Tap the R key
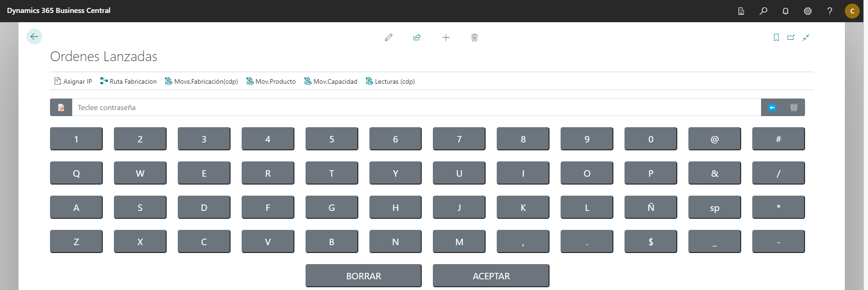The width and height of the screenshot is (868, 290). pos(268,173)
